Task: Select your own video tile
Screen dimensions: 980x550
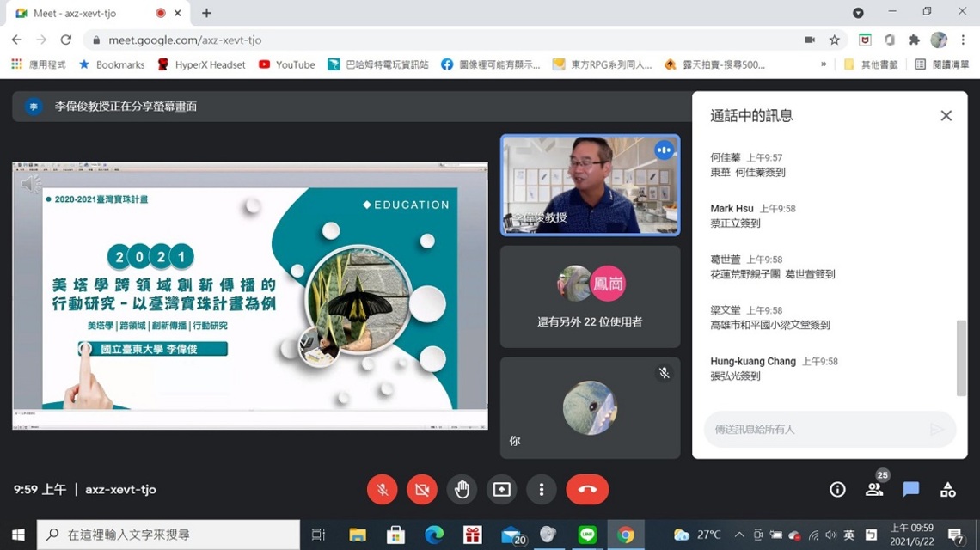Action: [x=590, y=407]
